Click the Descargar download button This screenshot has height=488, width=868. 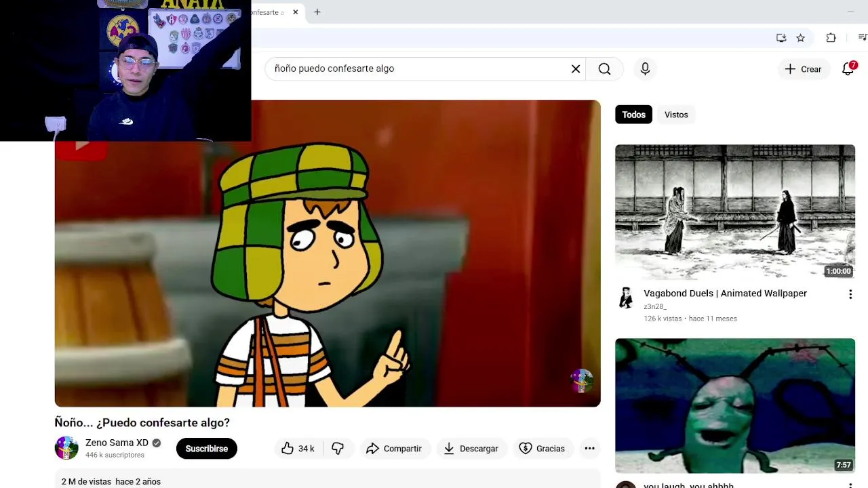pyautogui.click(x=471, y=449)
